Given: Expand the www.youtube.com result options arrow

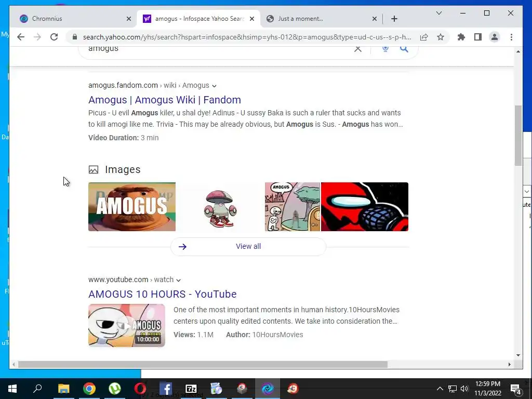Looking at the screenshot, I should (x=179, y=280).
